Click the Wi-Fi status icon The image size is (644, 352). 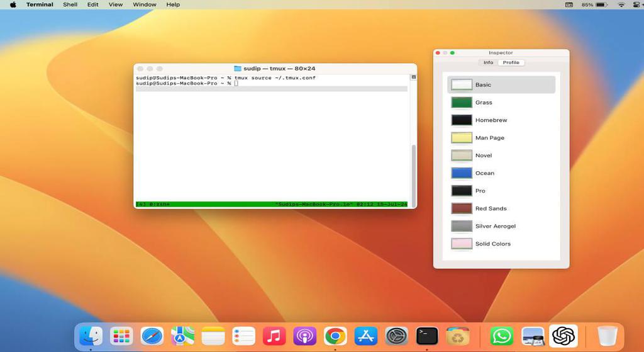tap(621, 4)
